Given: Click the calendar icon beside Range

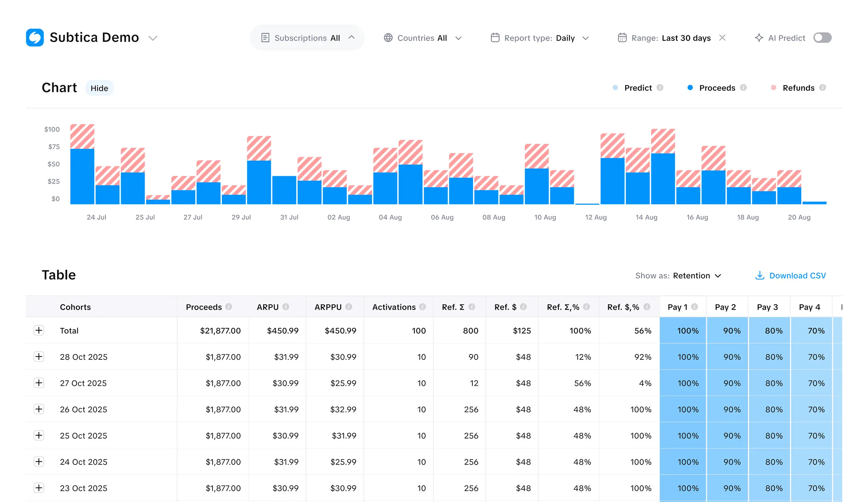Looking at the screenshot, I should coord(623,38).
